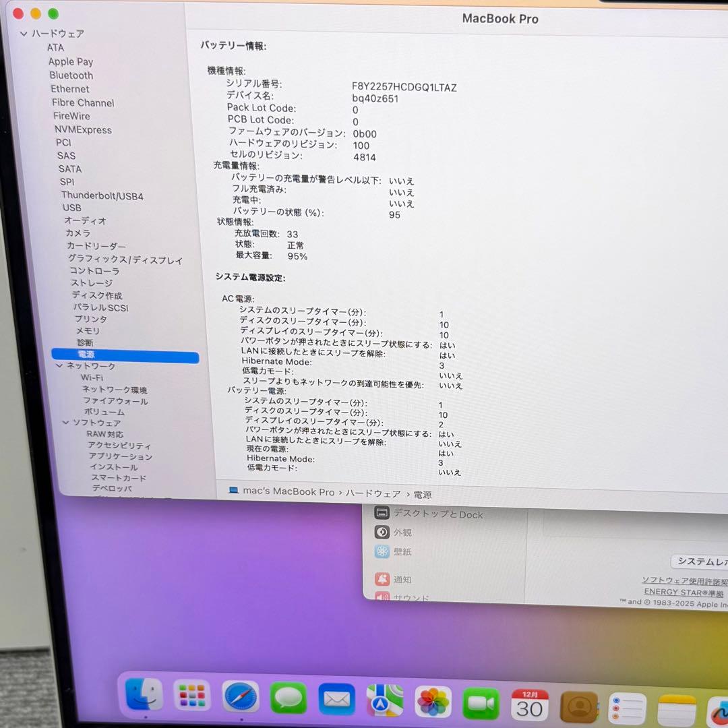Select RAW対応 under ソフトウェア

tap(104, 433)
